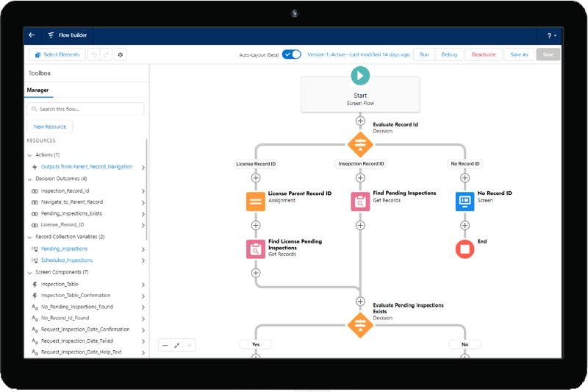Collapse the Actions (1) section

[x=30, y=155]
